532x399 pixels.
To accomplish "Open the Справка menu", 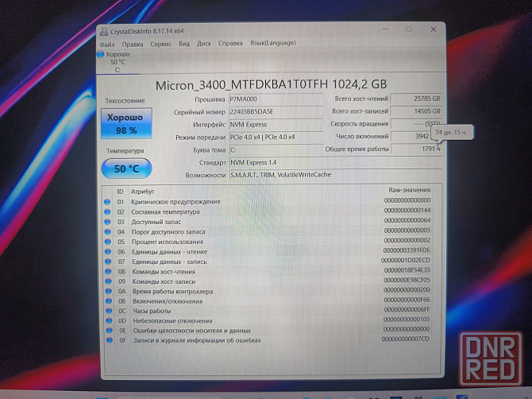I will pos(230,43).
